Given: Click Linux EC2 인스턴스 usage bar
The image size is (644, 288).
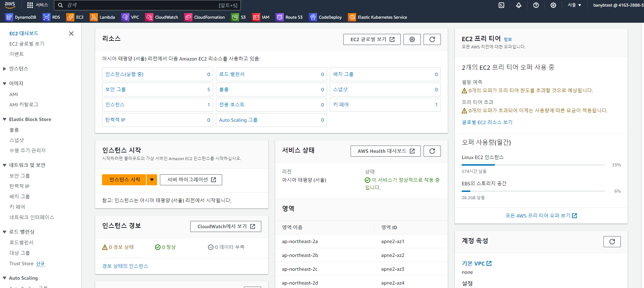Looking at the screenshot, I should (533, 165).
